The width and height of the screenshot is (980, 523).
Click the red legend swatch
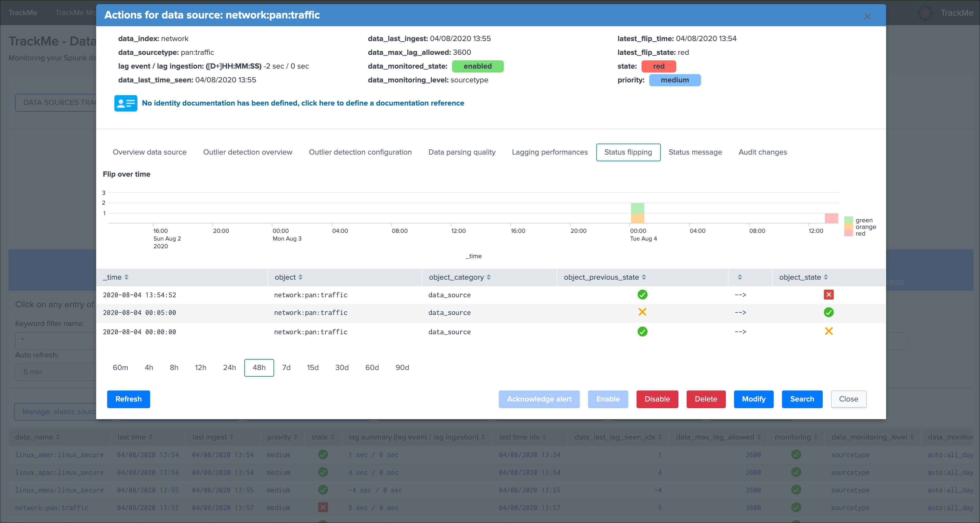click(848, 233)
